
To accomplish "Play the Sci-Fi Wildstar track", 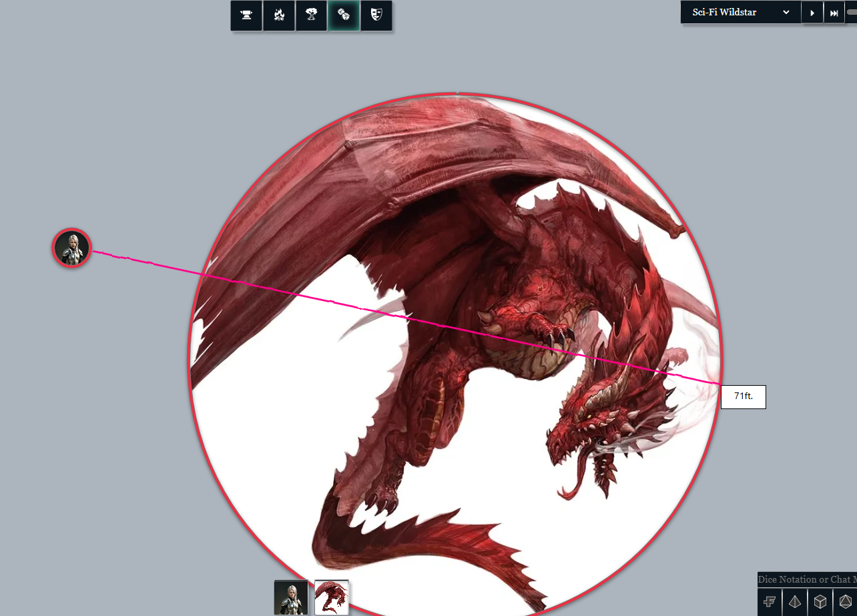I will pos(812,13).
